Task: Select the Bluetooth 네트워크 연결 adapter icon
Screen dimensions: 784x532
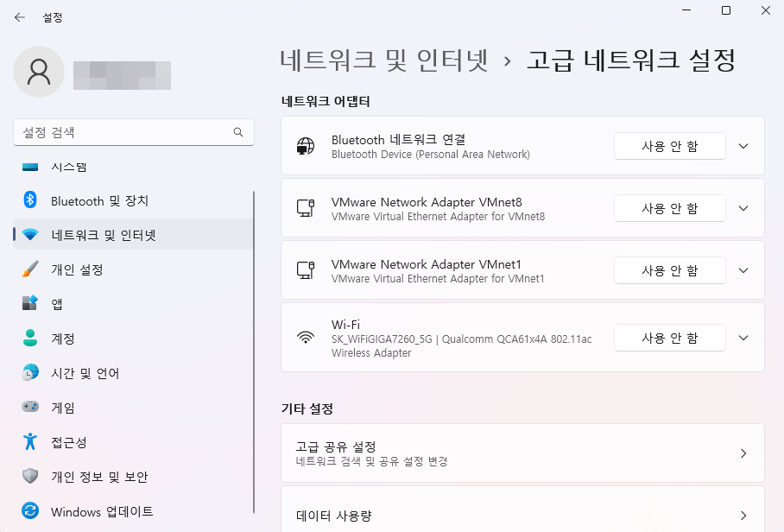Action: (x=306, y=145)
